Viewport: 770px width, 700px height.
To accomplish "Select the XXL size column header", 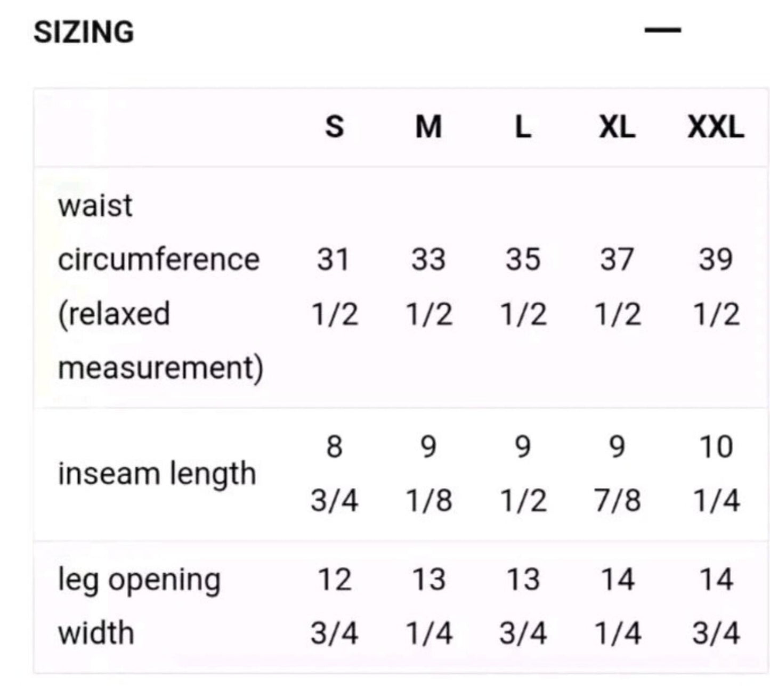I will [x=716, y=127].
